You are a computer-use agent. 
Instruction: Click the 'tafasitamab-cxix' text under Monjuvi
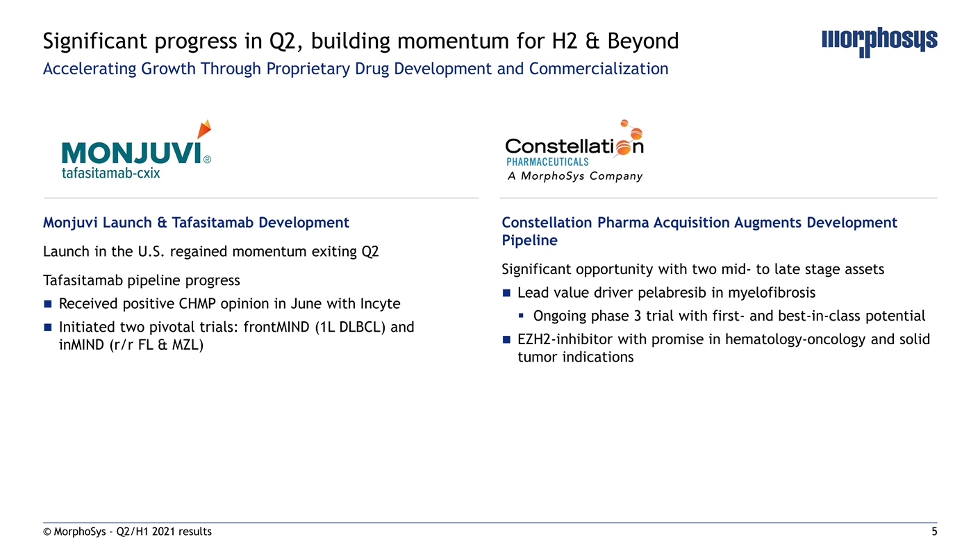tap(111, 173)
